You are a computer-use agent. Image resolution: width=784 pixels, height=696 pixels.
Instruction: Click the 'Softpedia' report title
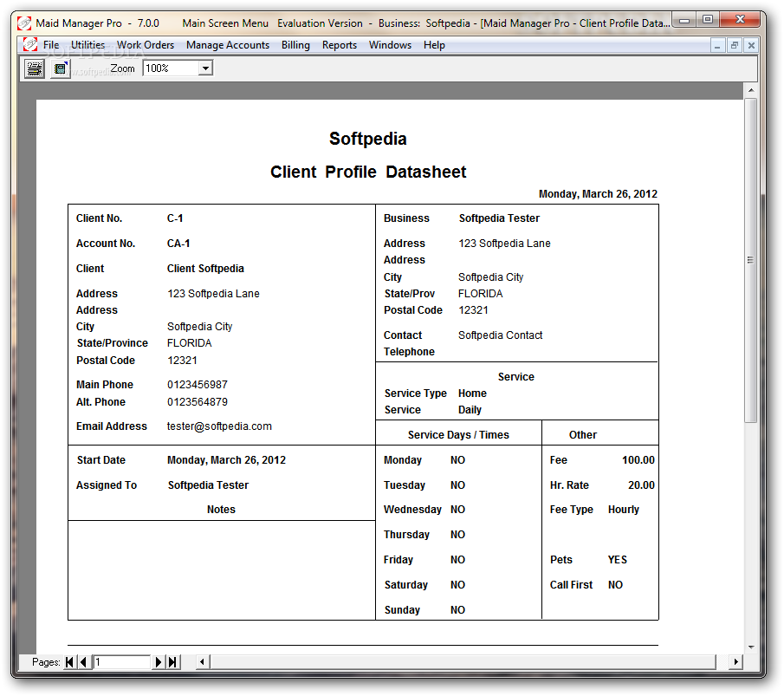(x=368, y=139)
